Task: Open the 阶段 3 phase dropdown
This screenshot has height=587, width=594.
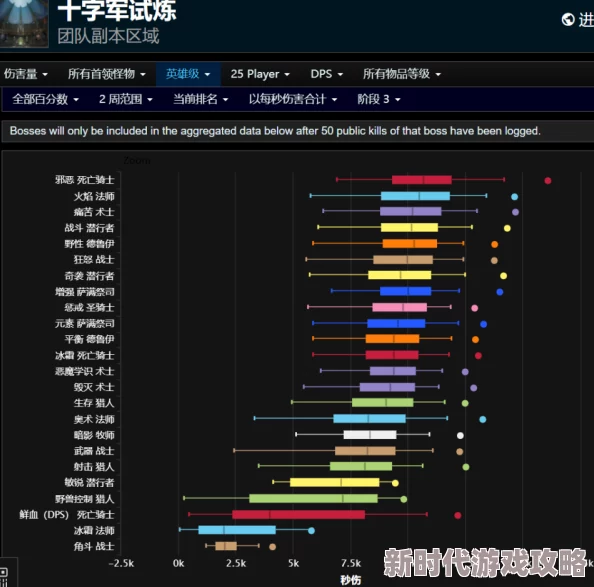Action: click(378, 100)
